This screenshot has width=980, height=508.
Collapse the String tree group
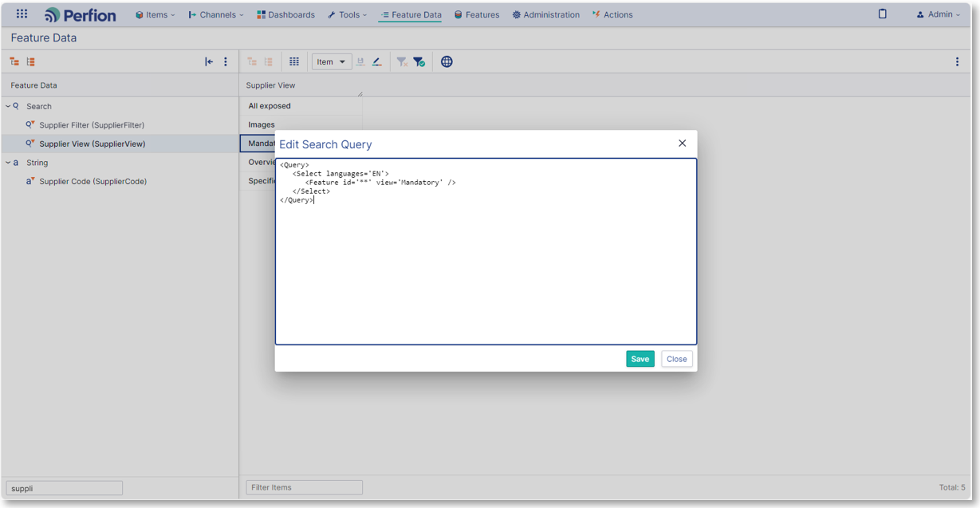8,163
